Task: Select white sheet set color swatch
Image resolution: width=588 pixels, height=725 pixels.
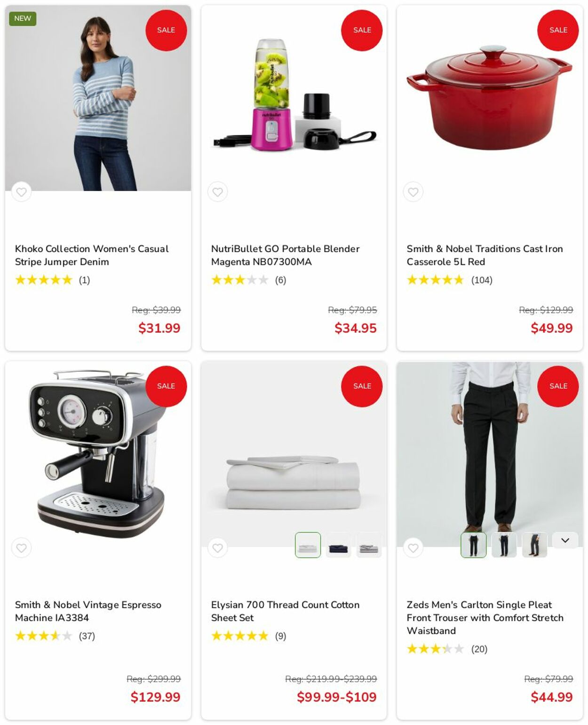Action: (308, 545)
